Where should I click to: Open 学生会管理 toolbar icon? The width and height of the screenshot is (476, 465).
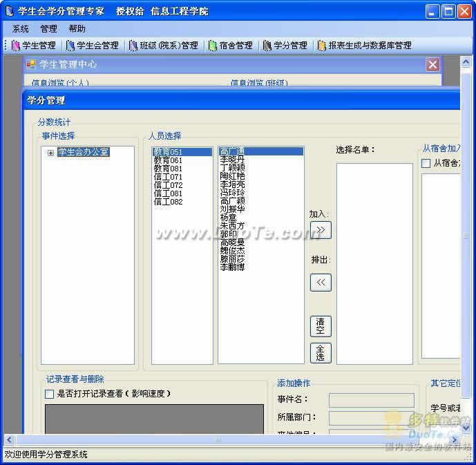92,46
